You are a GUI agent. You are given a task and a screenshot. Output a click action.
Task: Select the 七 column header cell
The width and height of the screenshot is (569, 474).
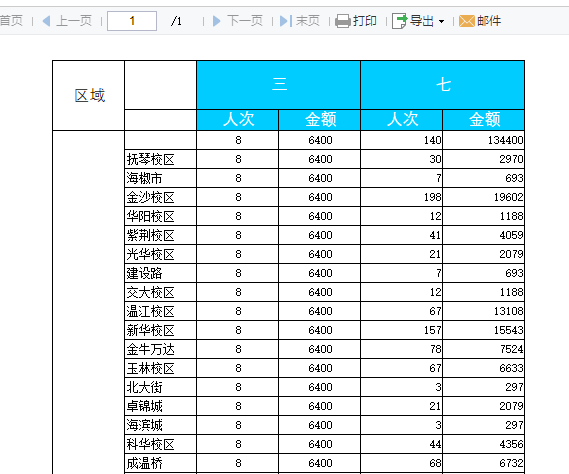pyautogui.click(x=442, y=85)
